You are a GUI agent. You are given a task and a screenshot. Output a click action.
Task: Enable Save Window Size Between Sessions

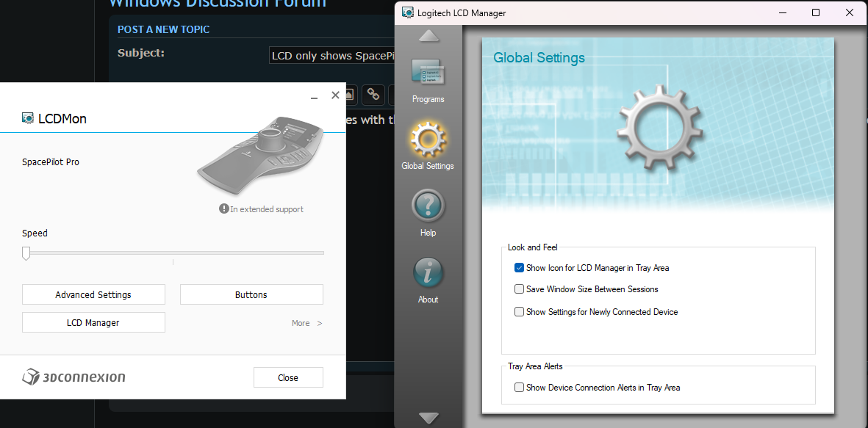pos(519,289)
